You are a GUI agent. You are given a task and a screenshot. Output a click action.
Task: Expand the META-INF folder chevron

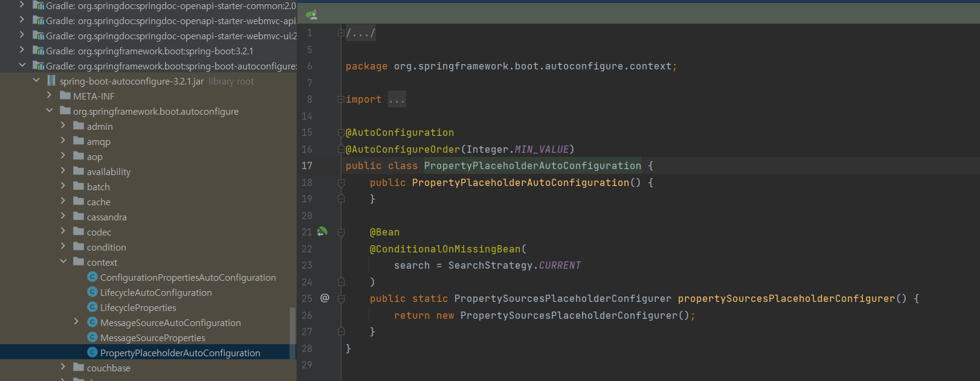[50, 95]
